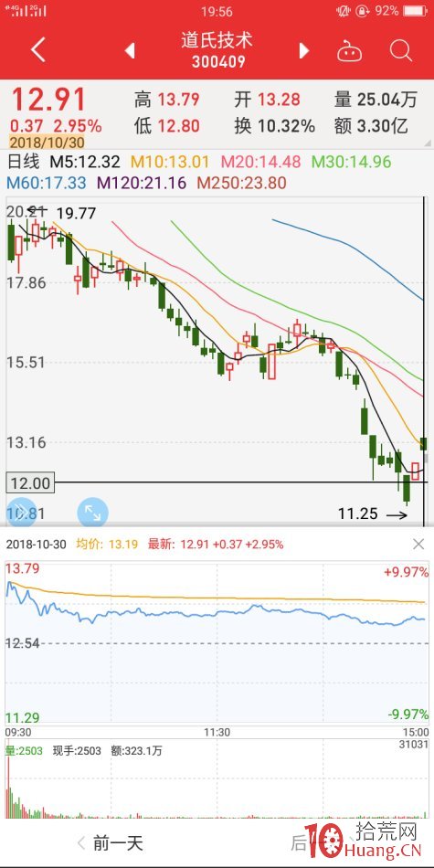Tap the amount 额 3.30亿
The height and width of the screenshot is (868, 434).
point(371,126)
